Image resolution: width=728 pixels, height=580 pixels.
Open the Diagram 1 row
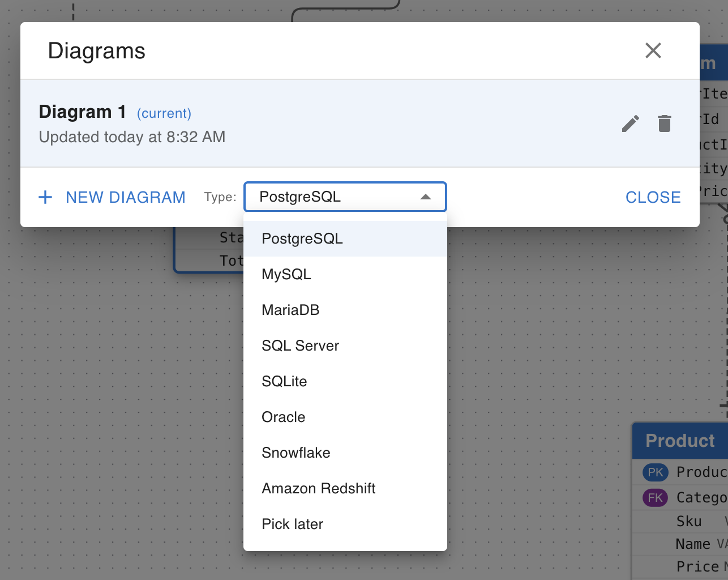coord(360,123)
